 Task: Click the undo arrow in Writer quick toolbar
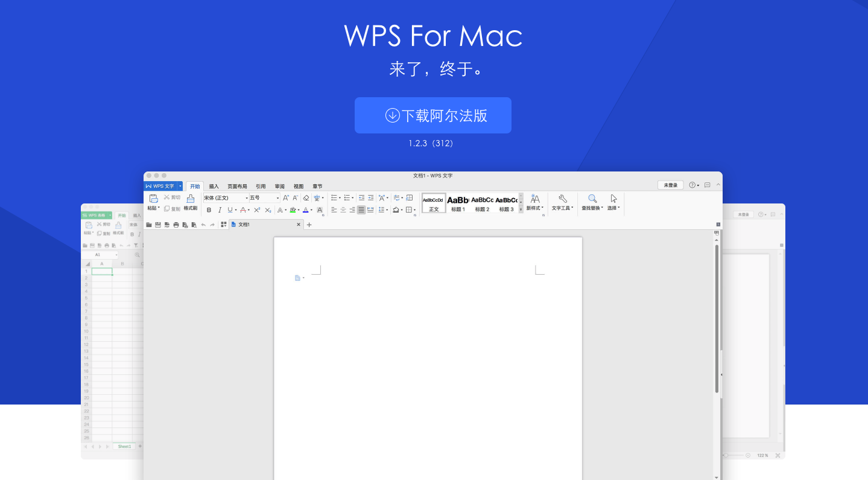click(203, 225)
